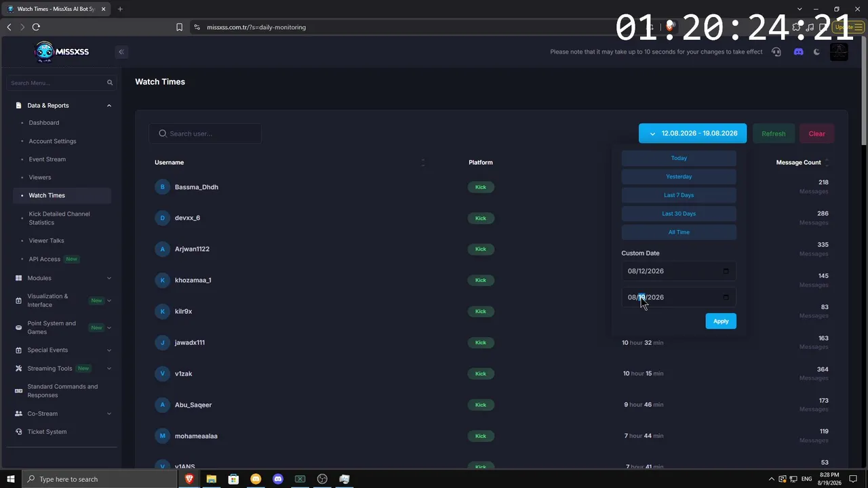
Task: Click the Windows taskbar search box
Action: pos(100,479)
